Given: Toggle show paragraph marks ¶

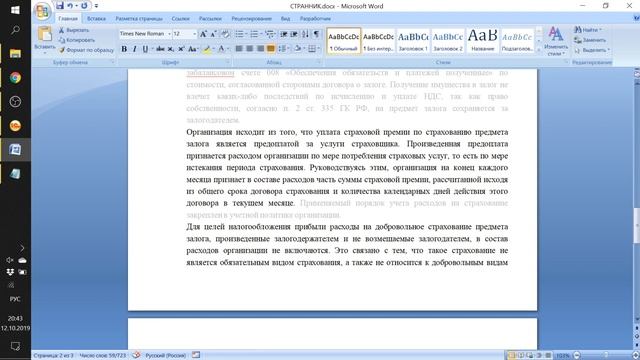Looking at the screenshot, I should [x=316, y=34].
